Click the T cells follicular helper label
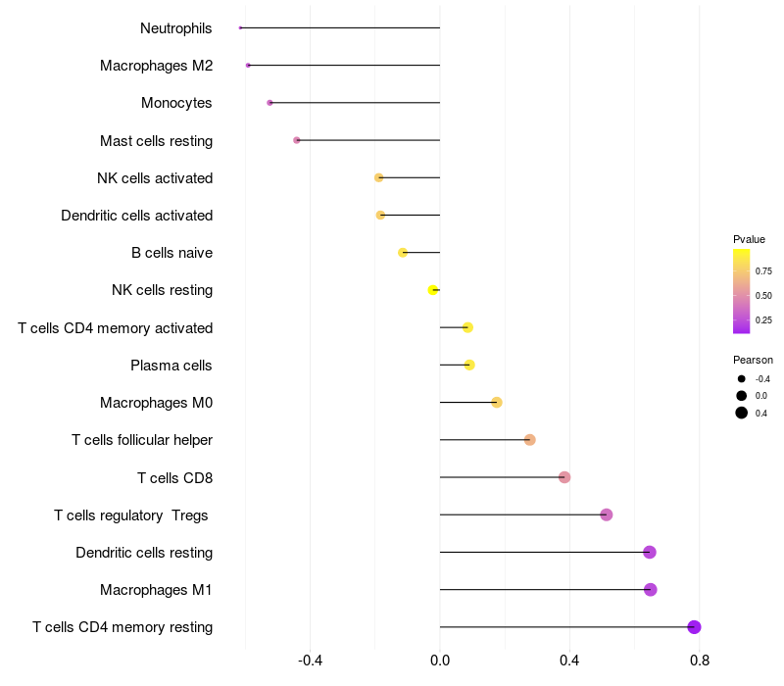 pos(142,440)
